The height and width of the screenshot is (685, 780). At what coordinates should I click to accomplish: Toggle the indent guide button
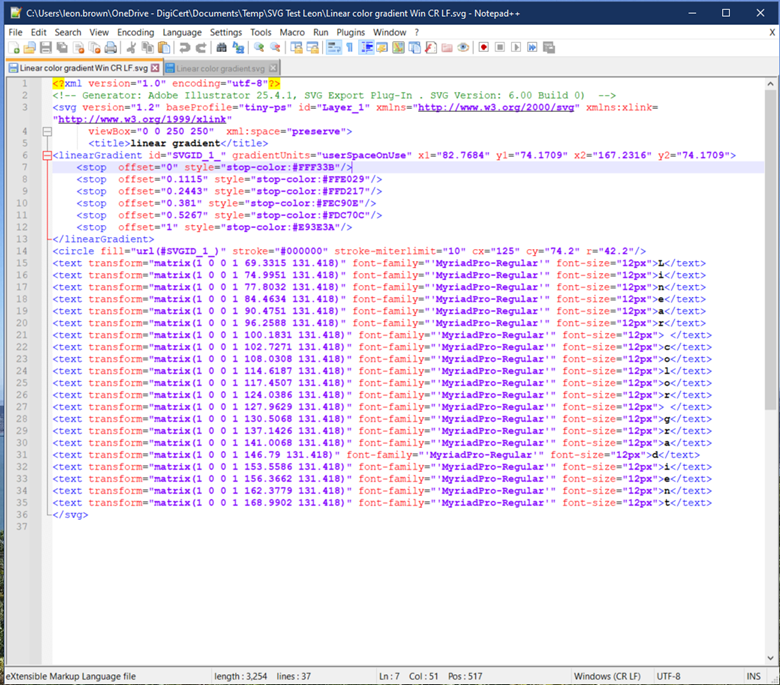click(367, 48)
